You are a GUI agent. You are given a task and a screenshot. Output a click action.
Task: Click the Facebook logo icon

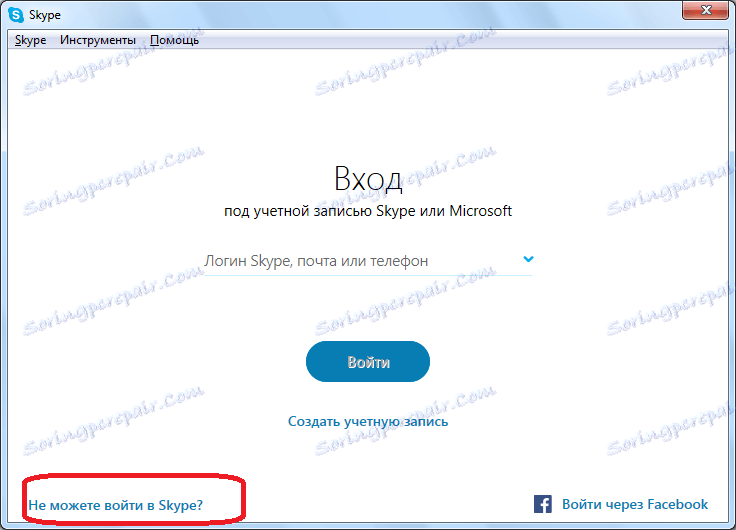(x=543, y=504)
